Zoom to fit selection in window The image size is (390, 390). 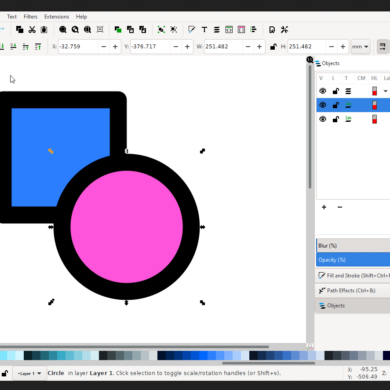tap(63, 30)
